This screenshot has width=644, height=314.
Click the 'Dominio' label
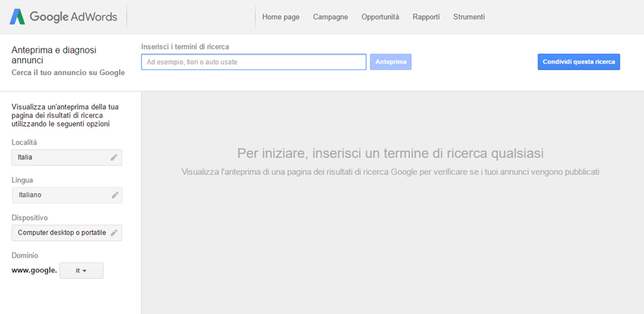[25, 255]
